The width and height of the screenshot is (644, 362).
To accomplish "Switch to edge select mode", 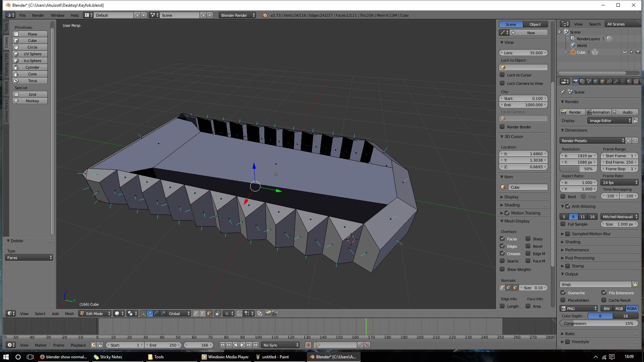I will pyautogui.click(x=202, y=313).
